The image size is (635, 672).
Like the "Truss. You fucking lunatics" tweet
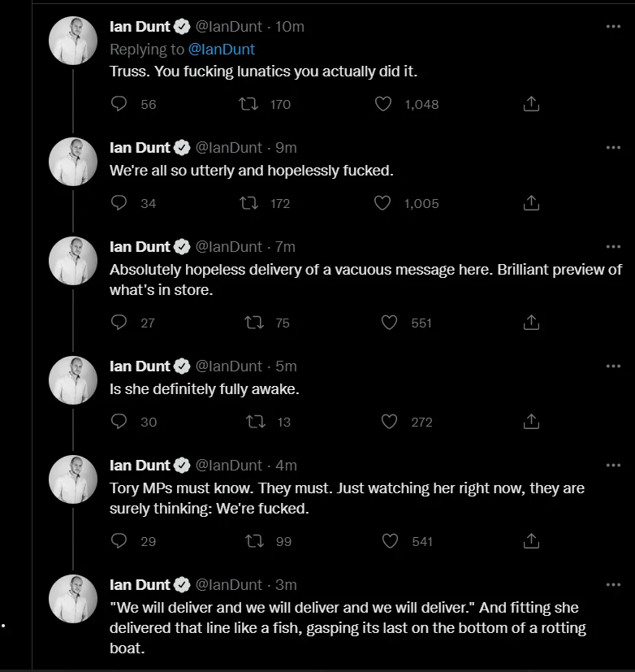pyautogui.click(x=382, y=104)
